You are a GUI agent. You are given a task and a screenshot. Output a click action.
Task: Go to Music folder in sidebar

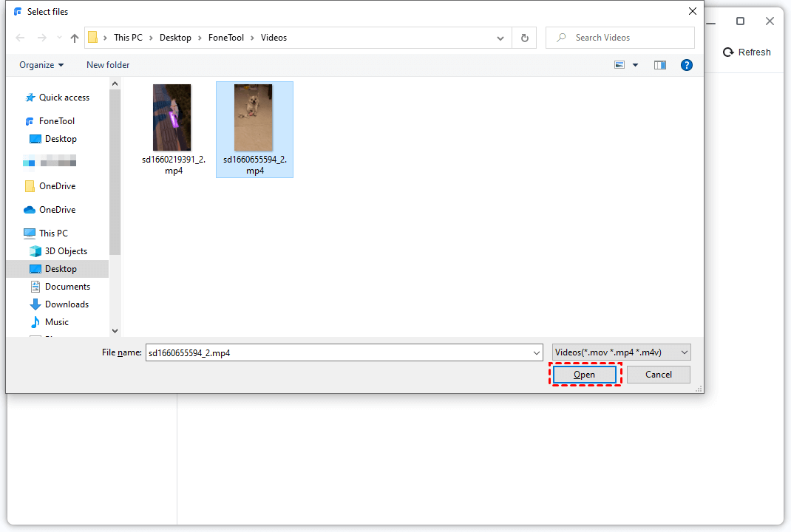point(57,322)
